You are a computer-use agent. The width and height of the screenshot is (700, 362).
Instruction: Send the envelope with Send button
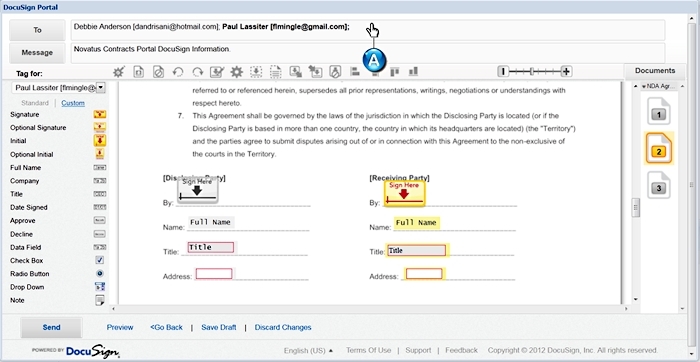(51, 328)
